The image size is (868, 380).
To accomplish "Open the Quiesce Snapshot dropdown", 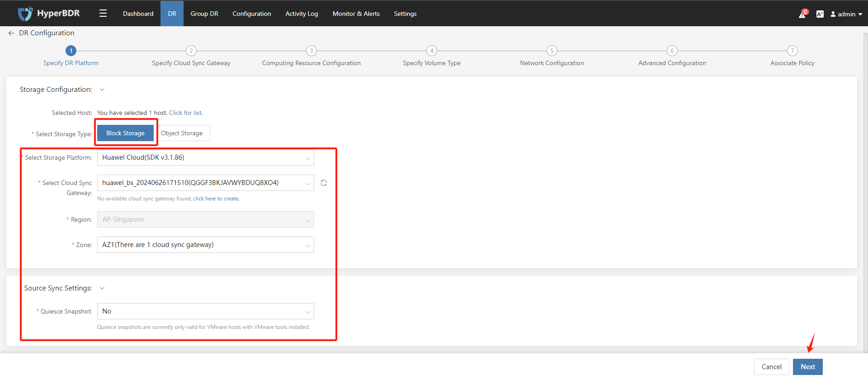I will click(x=206, y=311).
